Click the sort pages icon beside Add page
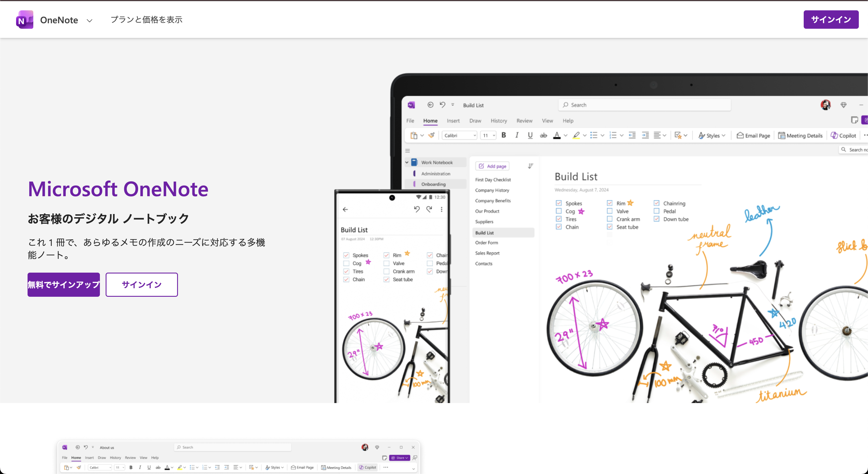 pos(530,166)
